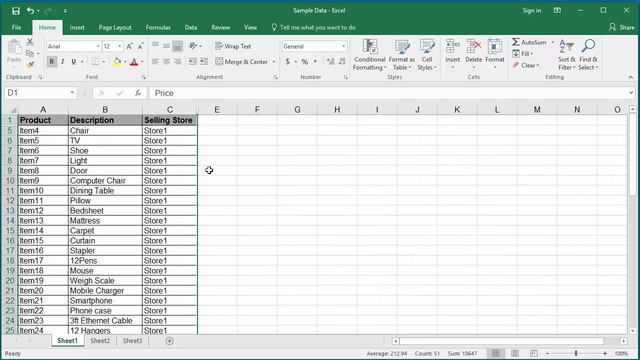Viewport: 640px width, 360px height.
Task: Undo the last action
Action: pyautogui.click(x=30, y=11)
